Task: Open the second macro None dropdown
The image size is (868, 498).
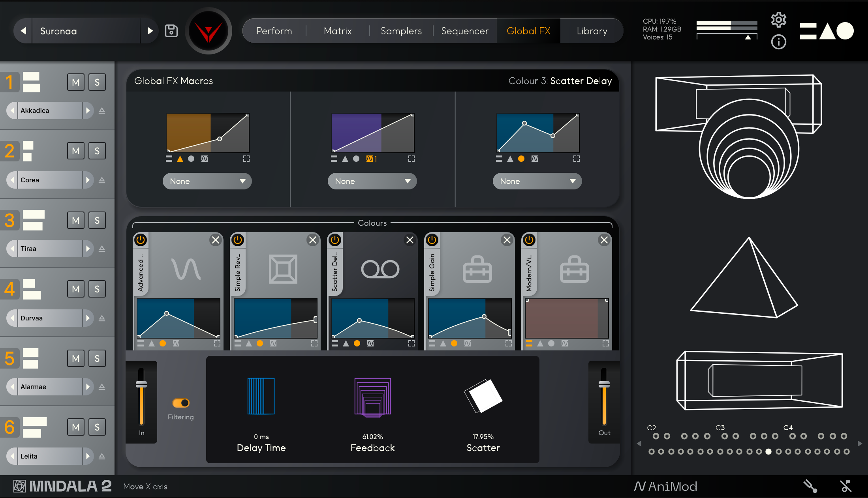Action: (x=372, y=181)
